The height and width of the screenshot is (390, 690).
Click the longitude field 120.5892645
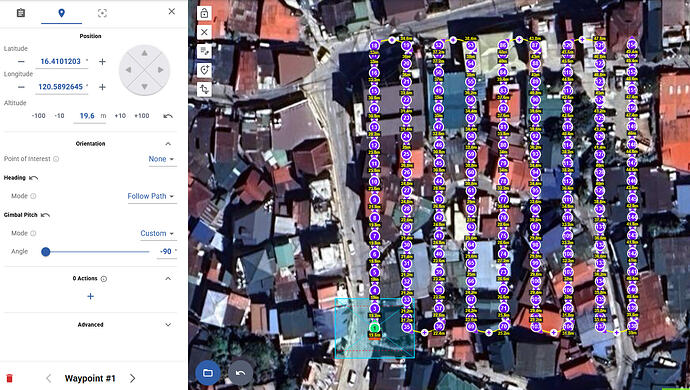click(x=61, y=87)
